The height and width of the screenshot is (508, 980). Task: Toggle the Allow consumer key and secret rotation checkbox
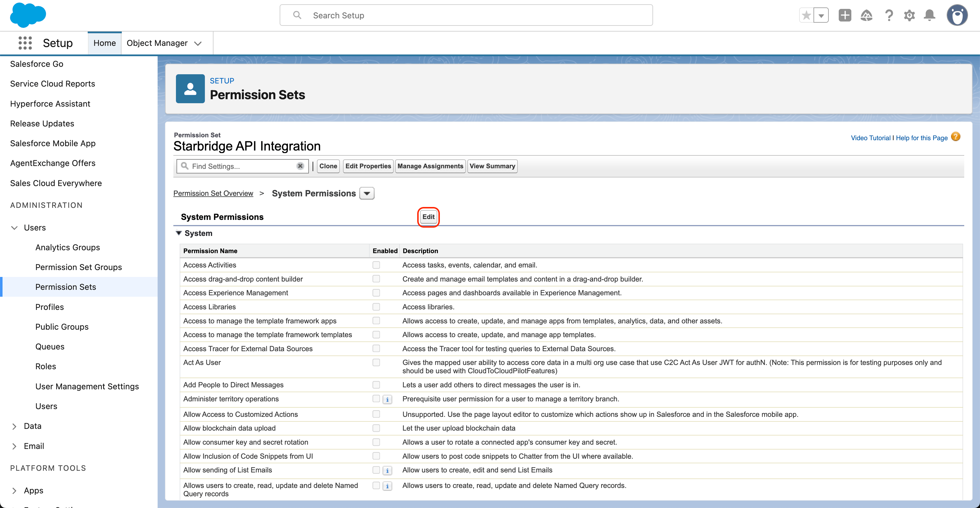coord(376,442)
